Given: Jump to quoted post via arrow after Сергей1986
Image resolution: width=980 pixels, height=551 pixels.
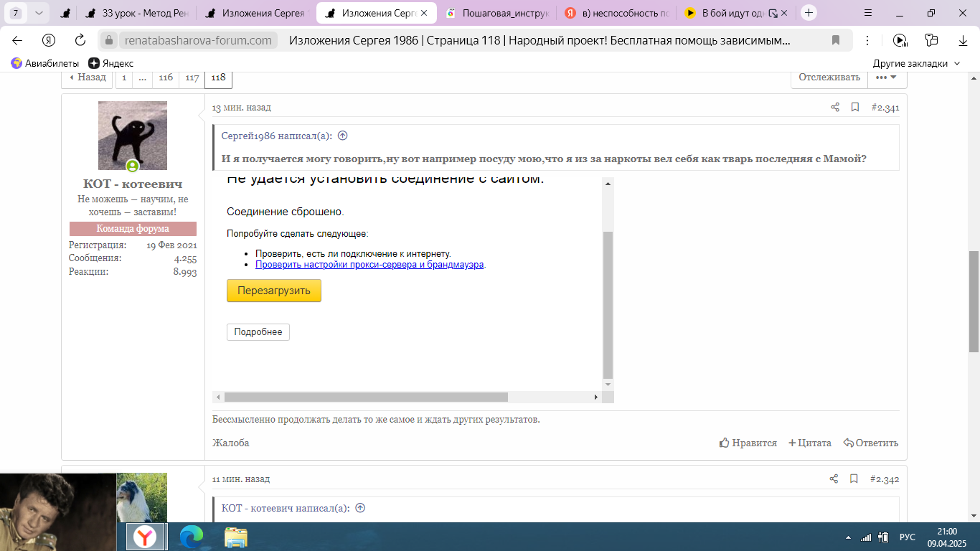Looking at the screenshot, I should click(343, 136).
